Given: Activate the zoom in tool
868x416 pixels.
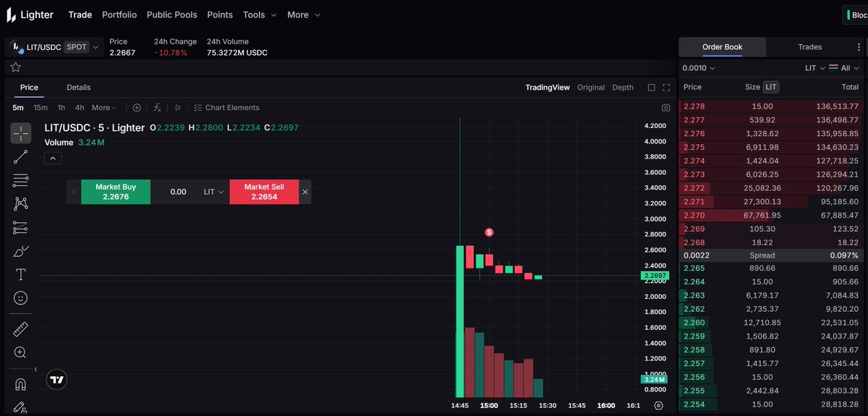Looking at the screenshot, I should coord(20,352).
